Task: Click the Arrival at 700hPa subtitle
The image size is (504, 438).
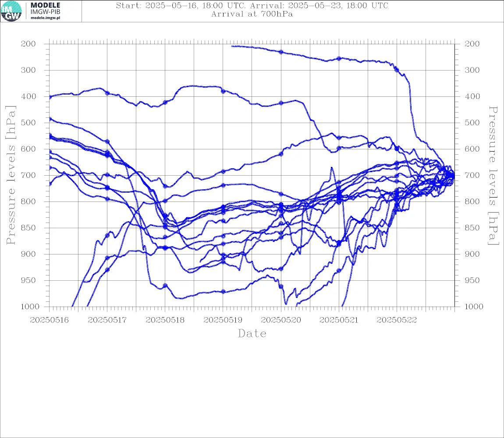Action: tap(252, 14)
